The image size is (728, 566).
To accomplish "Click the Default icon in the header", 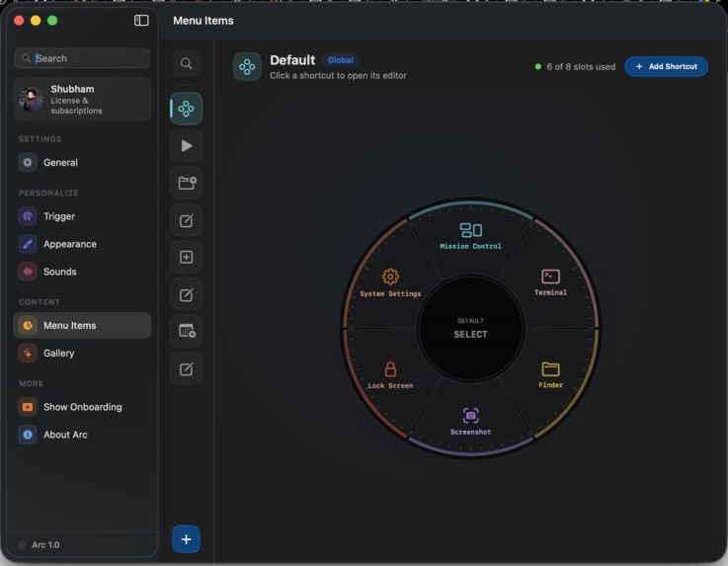I will [247, 67].
